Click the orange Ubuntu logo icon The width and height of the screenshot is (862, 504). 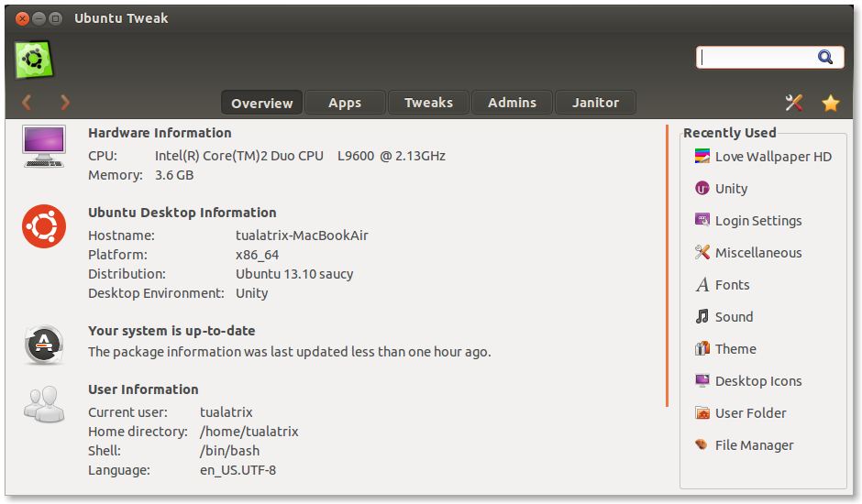point(44,226)
